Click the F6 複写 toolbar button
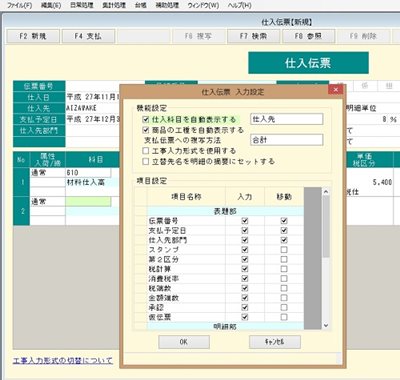 point(198,36)
